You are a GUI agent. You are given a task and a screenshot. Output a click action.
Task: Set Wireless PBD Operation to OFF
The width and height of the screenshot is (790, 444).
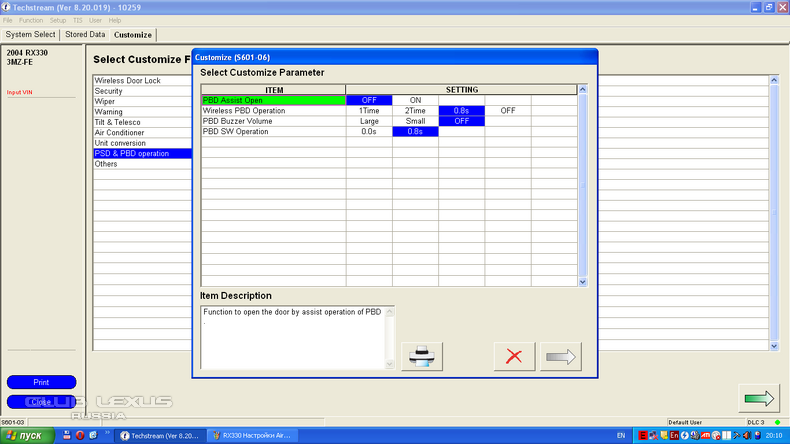coord(508,111)
